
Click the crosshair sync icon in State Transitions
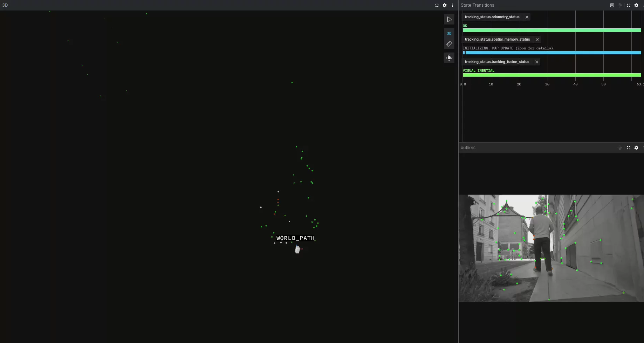[x=619, y=5]
